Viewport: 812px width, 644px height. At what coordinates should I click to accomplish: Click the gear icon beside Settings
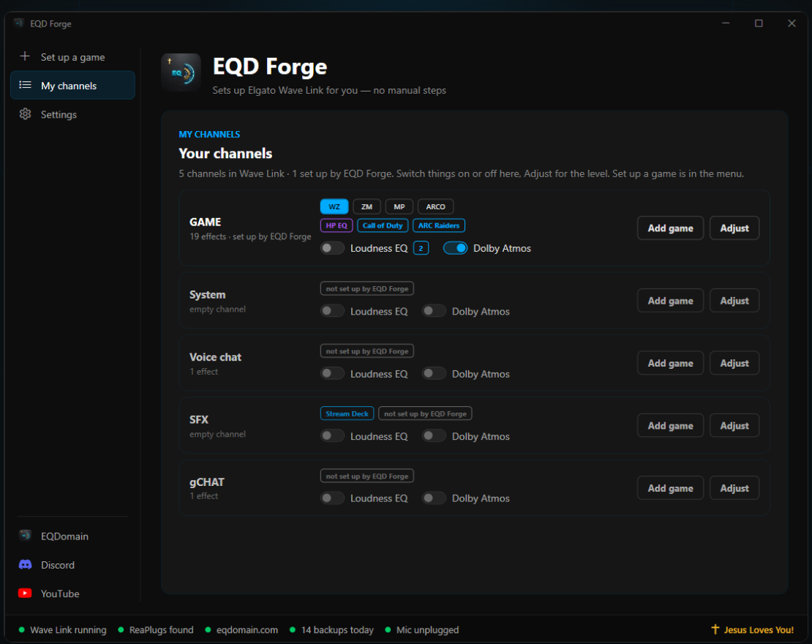pos(25,114)
